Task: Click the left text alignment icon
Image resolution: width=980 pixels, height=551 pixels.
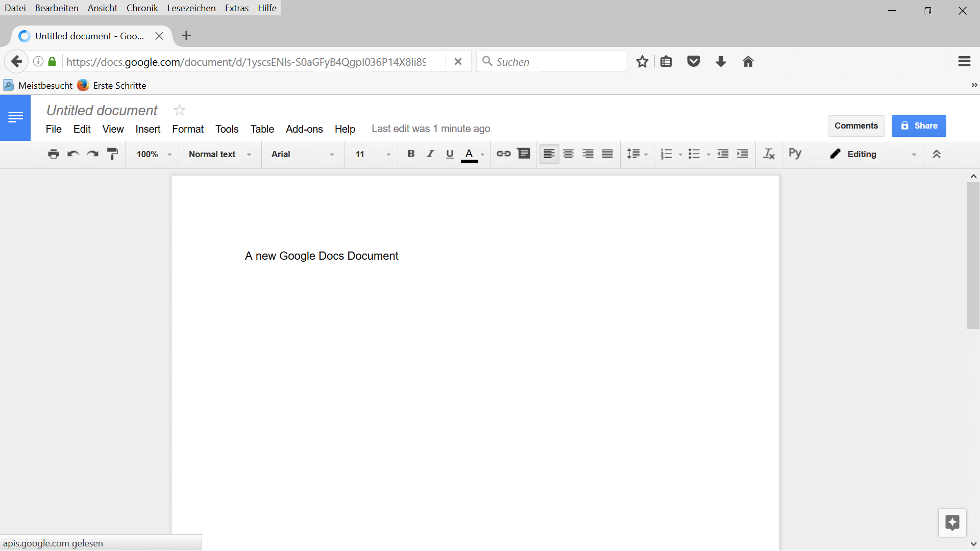Action: point(549,154)
